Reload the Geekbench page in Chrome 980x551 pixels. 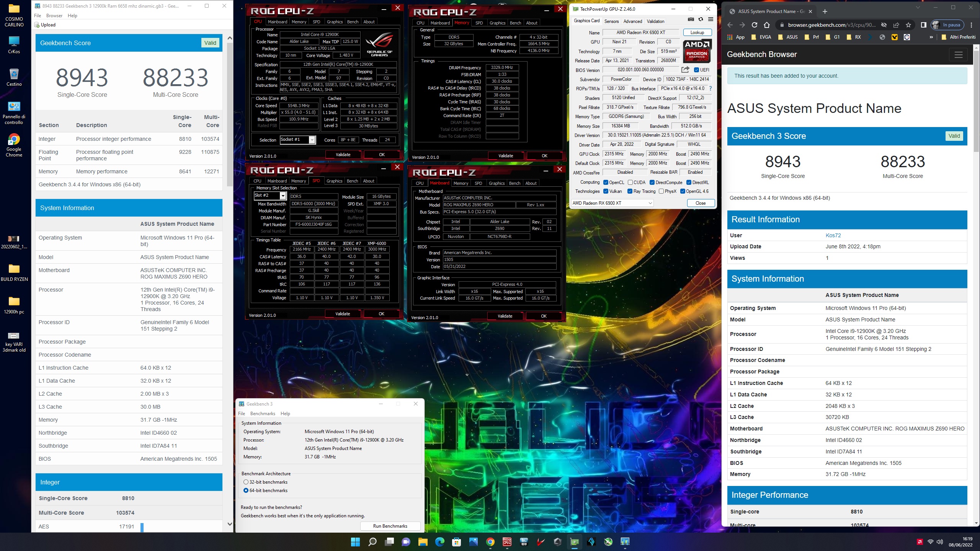[x=754, y=25]
